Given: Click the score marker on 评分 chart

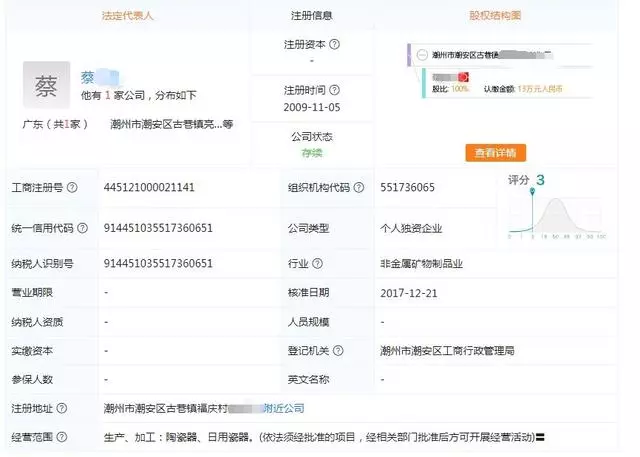Looking at the screenshot, I should (532, 191).
